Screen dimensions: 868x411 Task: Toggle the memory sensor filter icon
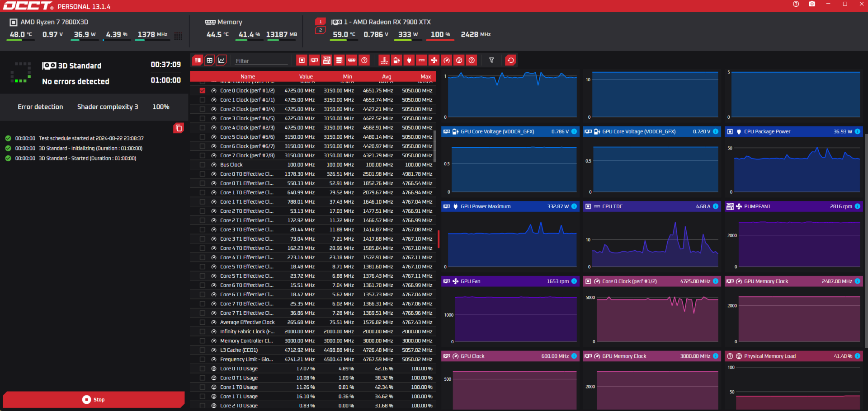[352, 61]
